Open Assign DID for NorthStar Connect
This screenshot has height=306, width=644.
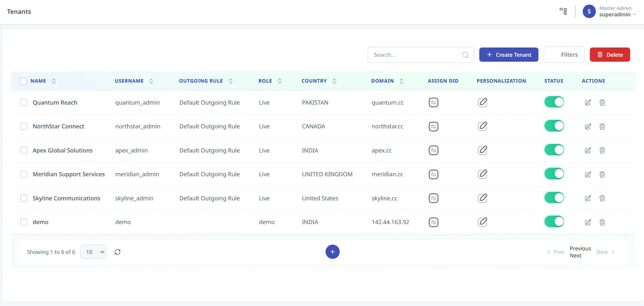click(434, 127)
